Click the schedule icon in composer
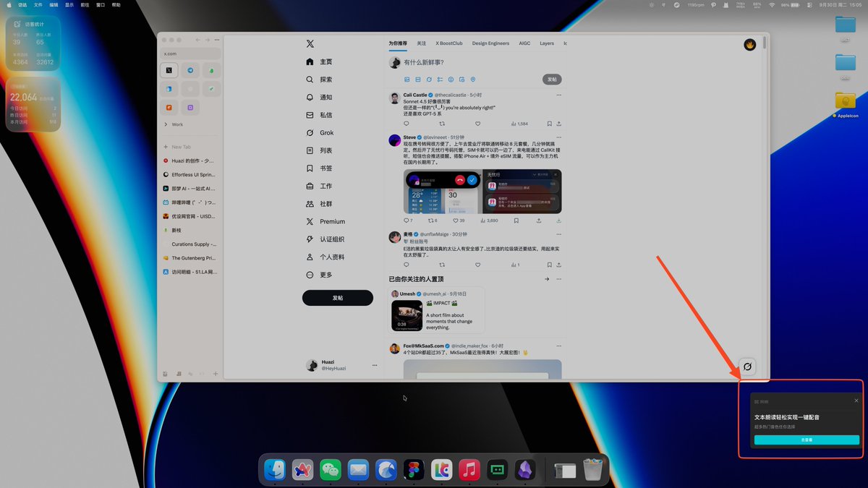 (x=461, y=80)
